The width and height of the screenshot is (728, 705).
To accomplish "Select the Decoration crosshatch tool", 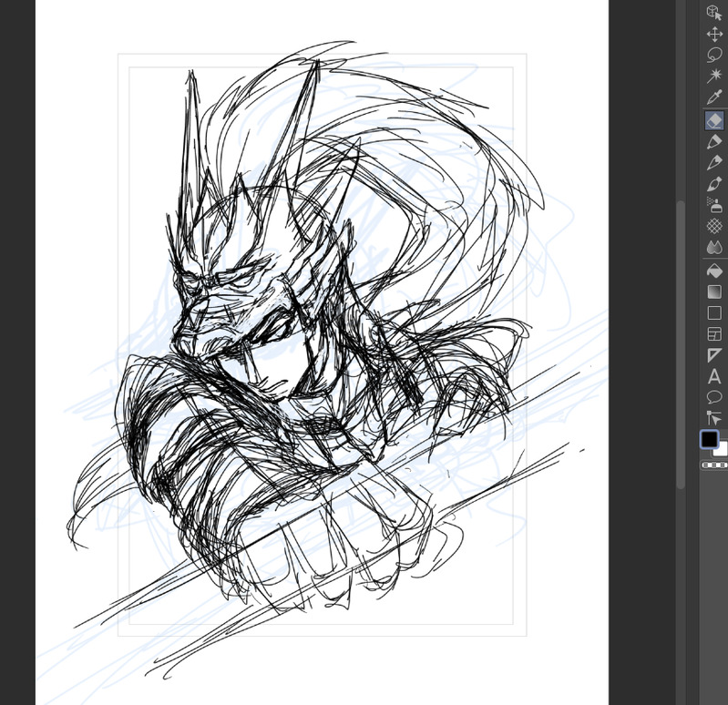I will [714, 226].
